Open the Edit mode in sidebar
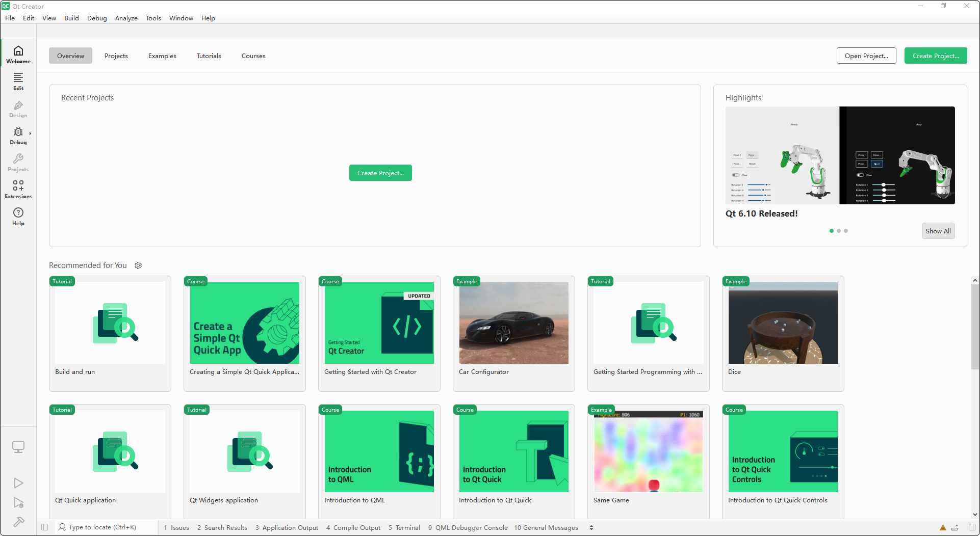The image size is (980, 536). pyautogui.click(x=18, y=81)
